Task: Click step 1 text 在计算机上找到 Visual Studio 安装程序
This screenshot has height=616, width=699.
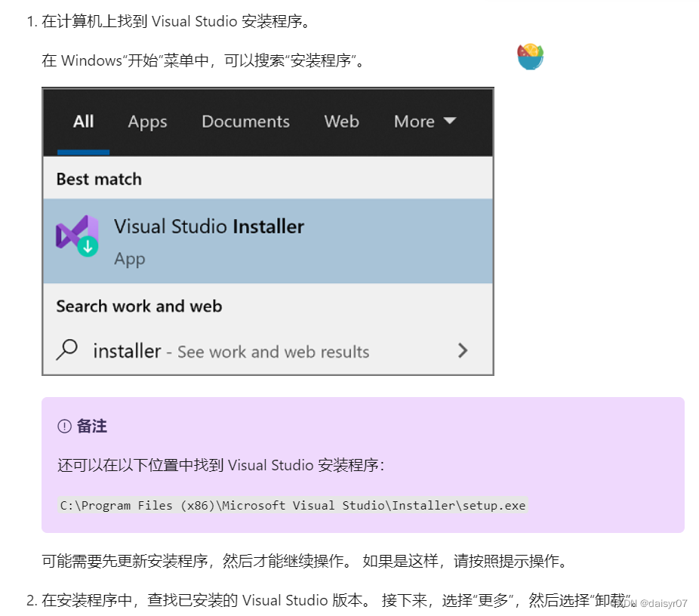Action: point(176,21)
